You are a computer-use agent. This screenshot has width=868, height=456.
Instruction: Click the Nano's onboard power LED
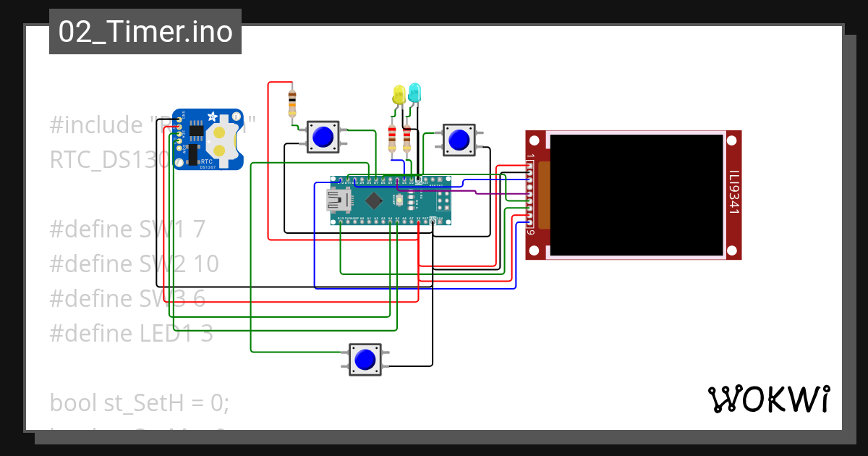(x=410, y=204)
